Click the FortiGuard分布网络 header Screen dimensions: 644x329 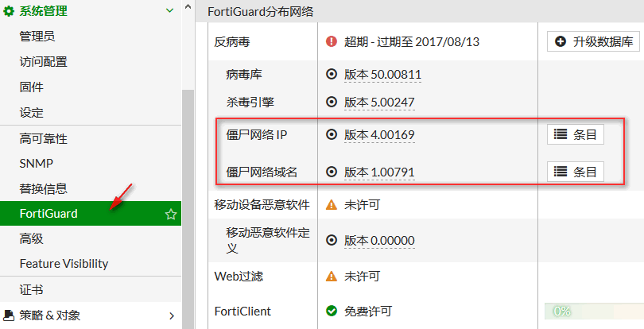pos(261,11)
